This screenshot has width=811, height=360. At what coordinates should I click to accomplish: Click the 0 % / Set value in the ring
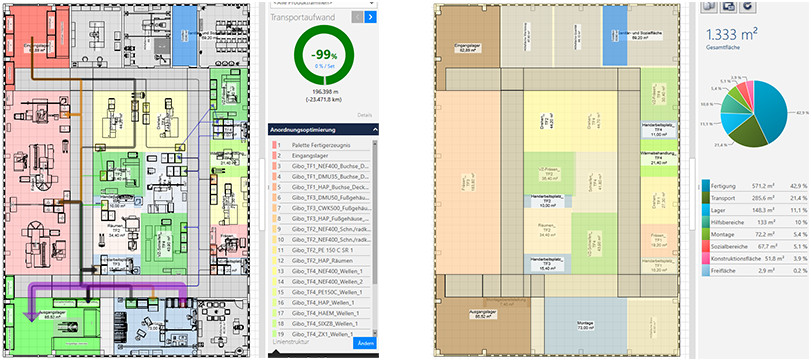pyautogui.click(x=324, y=67)
